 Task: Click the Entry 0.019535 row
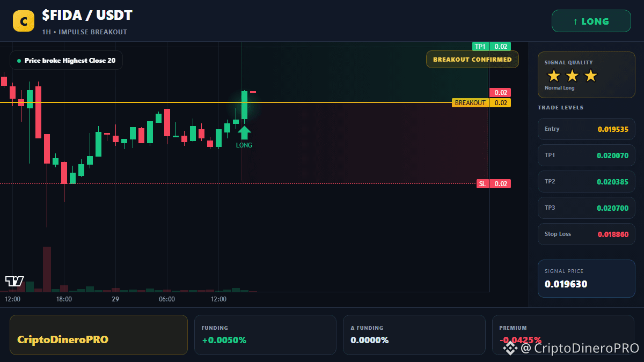pyautogui.click(x=586, y=129)
